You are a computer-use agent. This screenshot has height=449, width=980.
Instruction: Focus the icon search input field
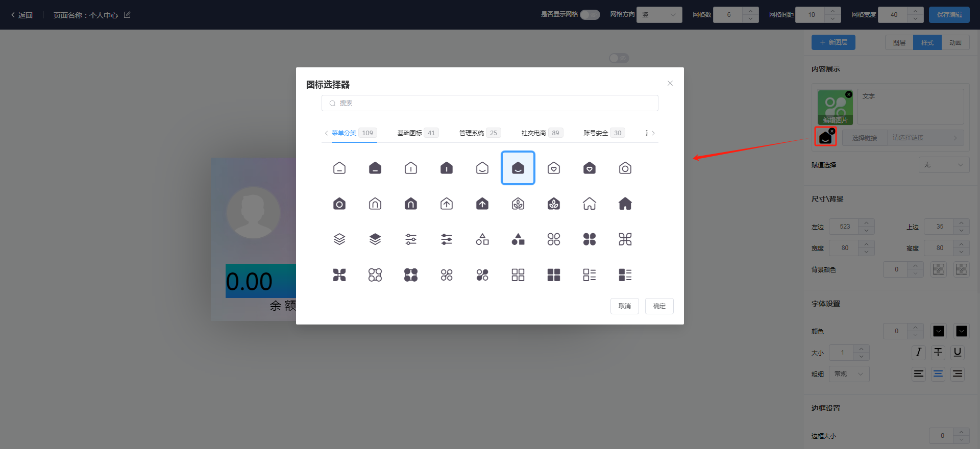click(490, 103)
